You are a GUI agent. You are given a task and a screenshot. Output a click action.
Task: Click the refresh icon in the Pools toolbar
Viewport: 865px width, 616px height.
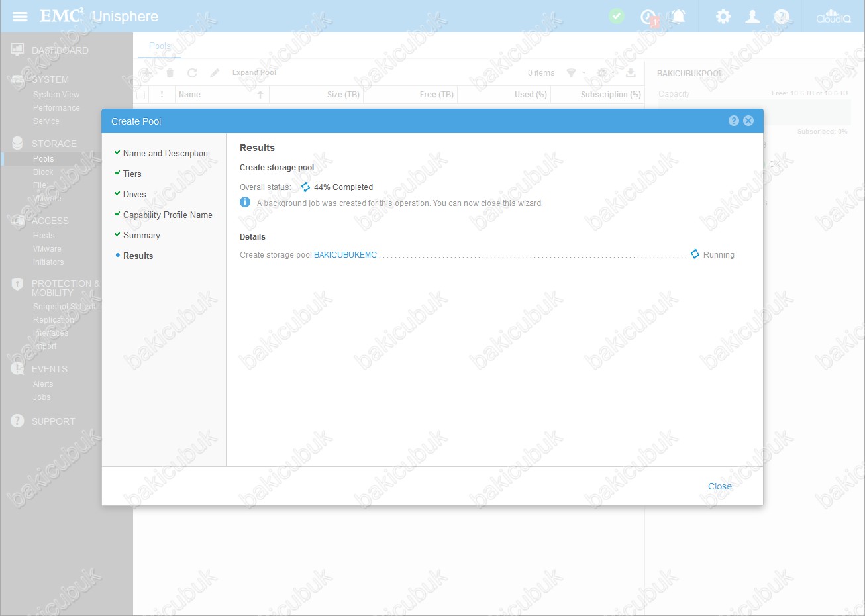click(x=192, y=73)
